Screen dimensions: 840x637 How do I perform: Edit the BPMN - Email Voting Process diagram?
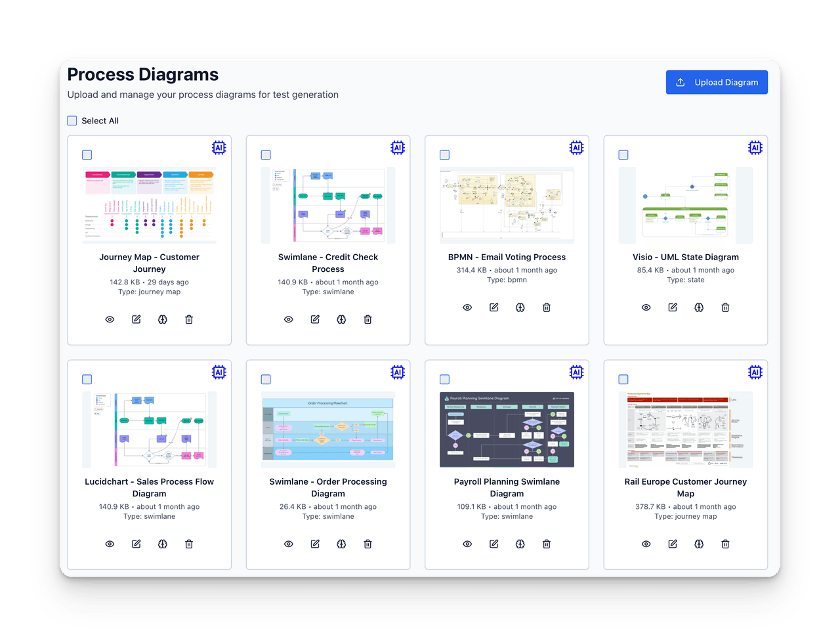(493, 307)
